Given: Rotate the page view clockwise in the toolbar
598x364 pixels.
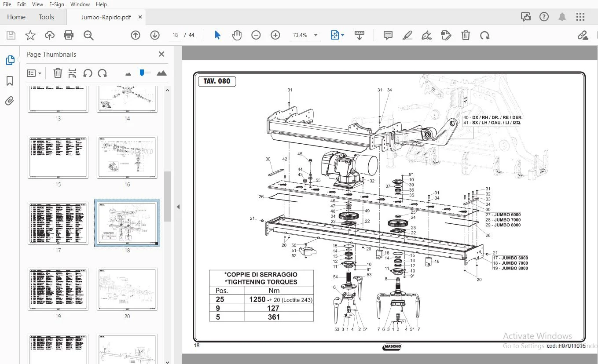Looking at the screenshot, I should (x=485, y=35).
